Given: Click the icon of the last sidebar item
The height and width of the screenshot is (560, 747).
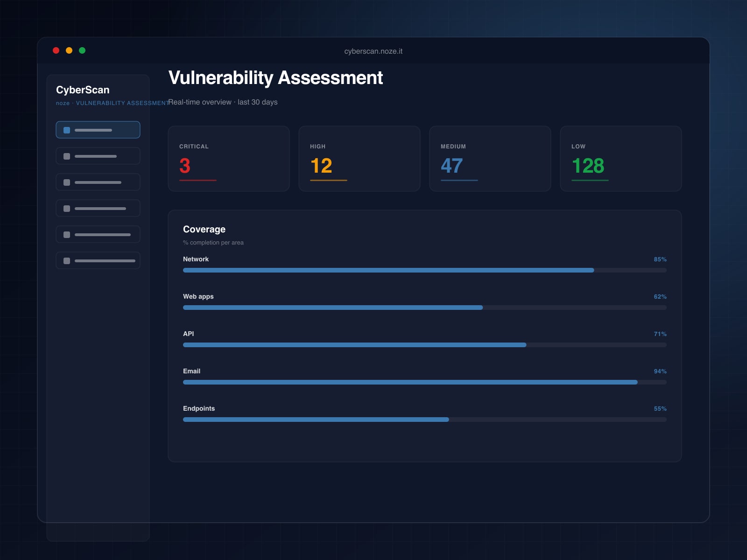Looking at the screenshot, I should [67, 261].
